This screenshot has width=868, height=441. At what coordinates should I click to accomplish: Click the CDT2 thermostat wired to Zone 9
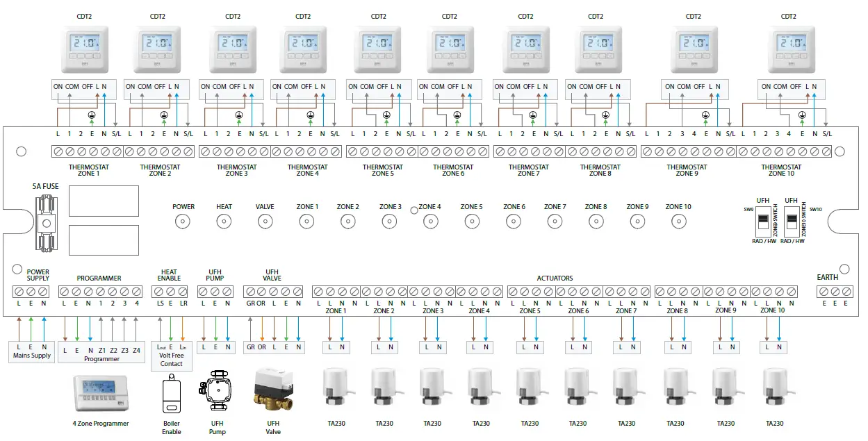pos(694,50)
